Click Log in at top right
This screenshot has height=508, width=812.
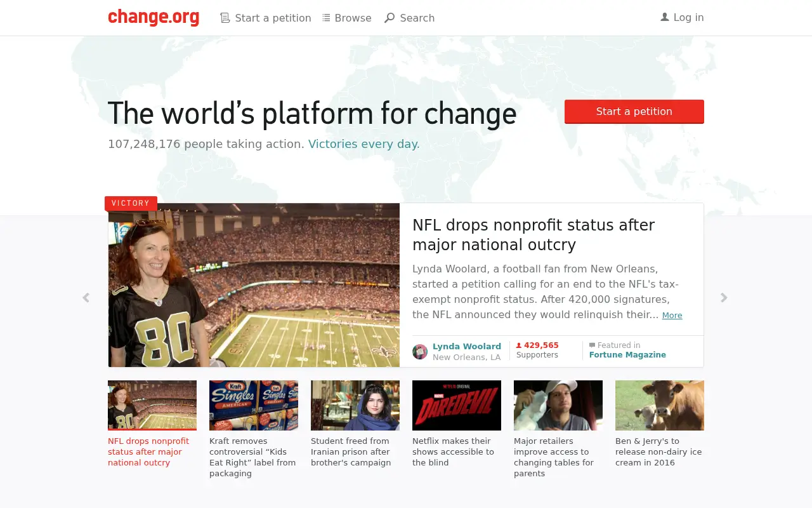click(682, 17)
